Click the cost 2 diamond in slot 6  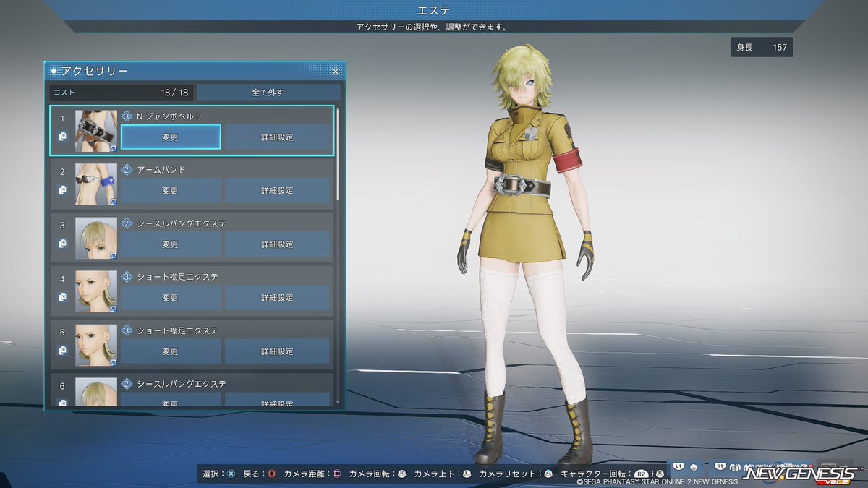click(x=127, y=384)
